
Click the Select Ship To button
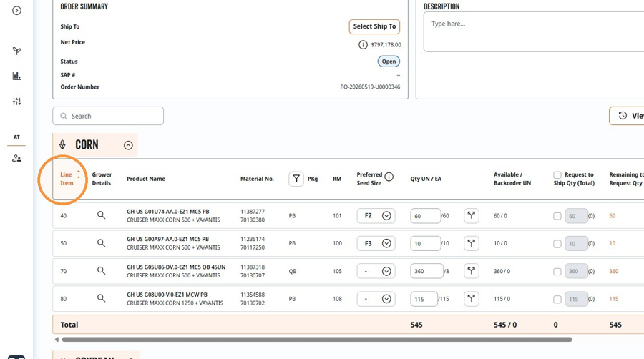[374, 26]
